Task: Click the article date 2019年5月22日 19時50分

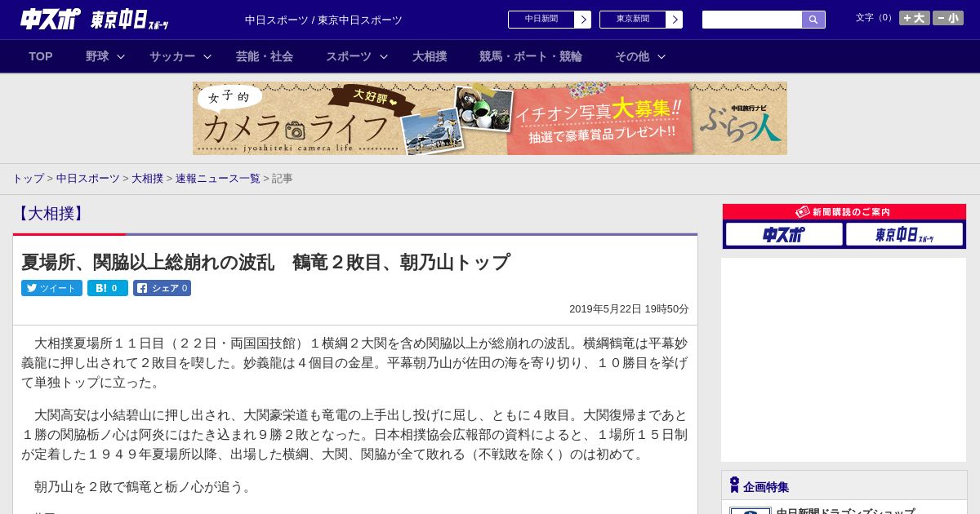Action: tap(629, 309)
